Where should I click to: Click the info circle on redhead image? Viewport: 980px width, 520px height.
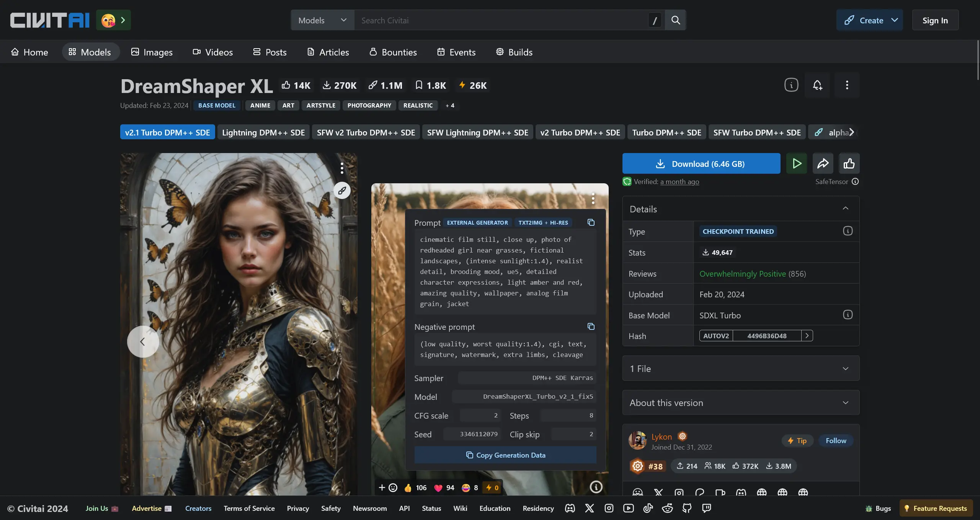(x=596, y=487)
